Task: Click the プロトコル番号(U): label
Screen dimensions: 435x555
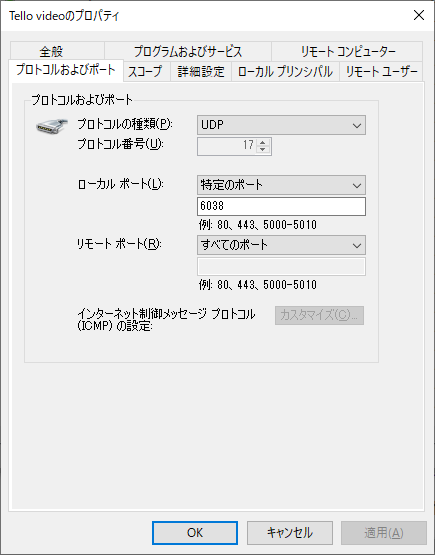Action: (x=120, y=144)
